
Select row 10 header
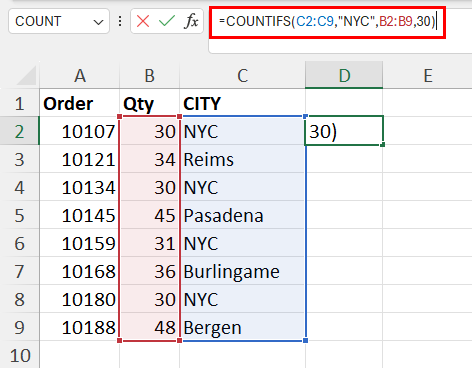[x=19, y=355]
